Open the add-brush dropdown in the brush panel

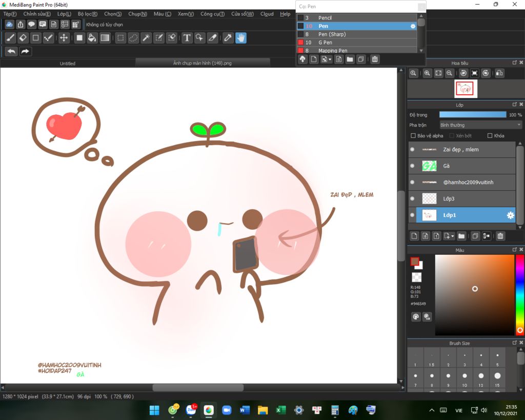(330, 59)
